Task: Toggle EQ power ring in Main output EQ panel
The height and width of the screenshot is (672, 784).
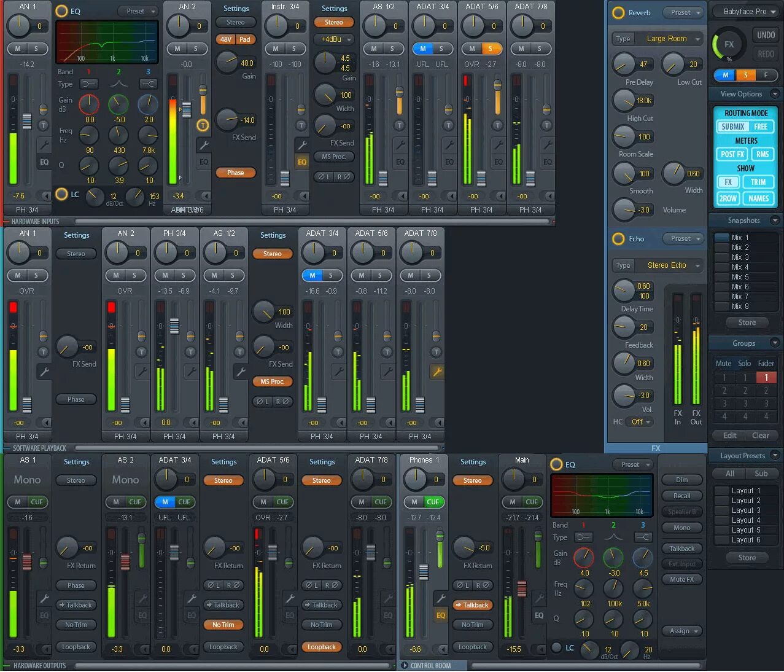Action: [556, 464]
